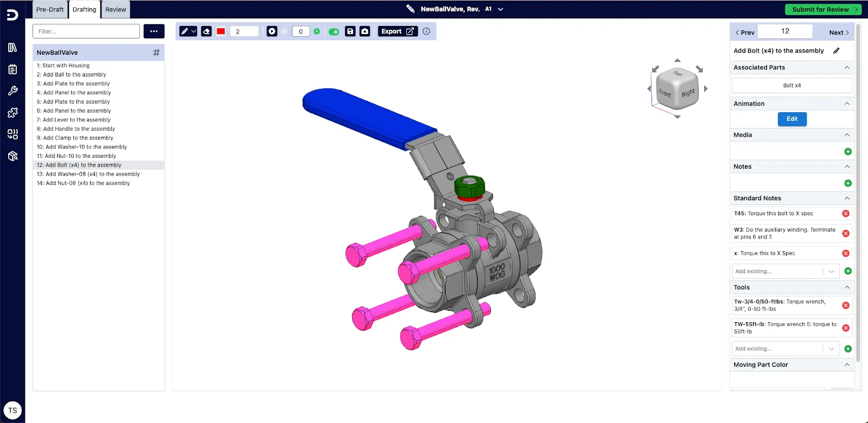
Task: Remove tool Tw-3/4-0/50-ftlbs
Action: click(846, 305)
